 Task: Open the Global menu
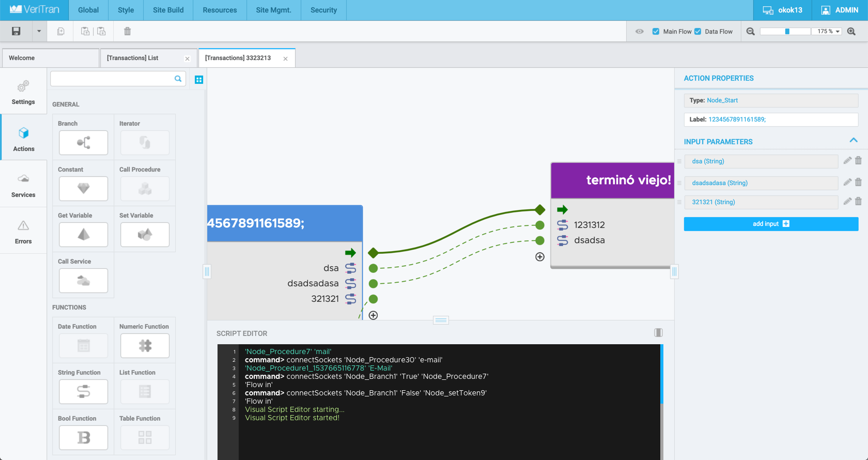coord(88,10)
